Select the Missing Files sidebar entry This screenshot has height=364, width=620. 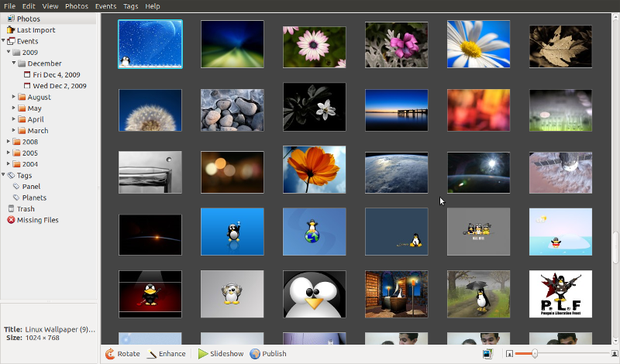(37, 220)
